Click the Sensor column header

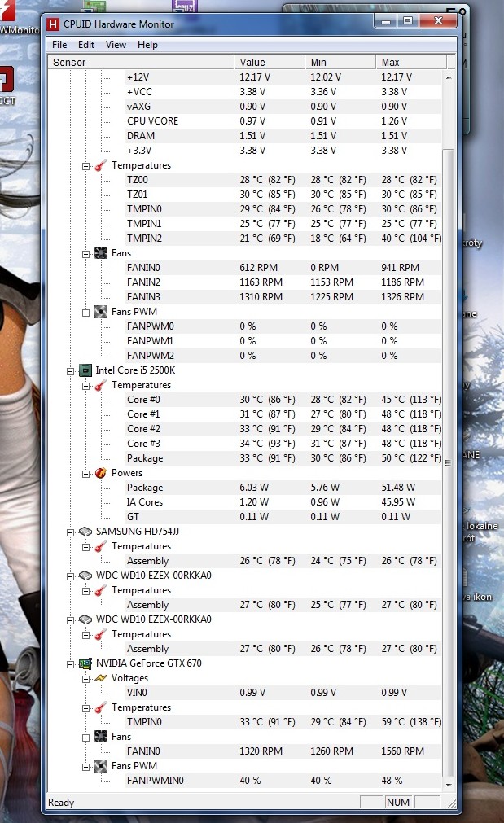coord(141,62)
